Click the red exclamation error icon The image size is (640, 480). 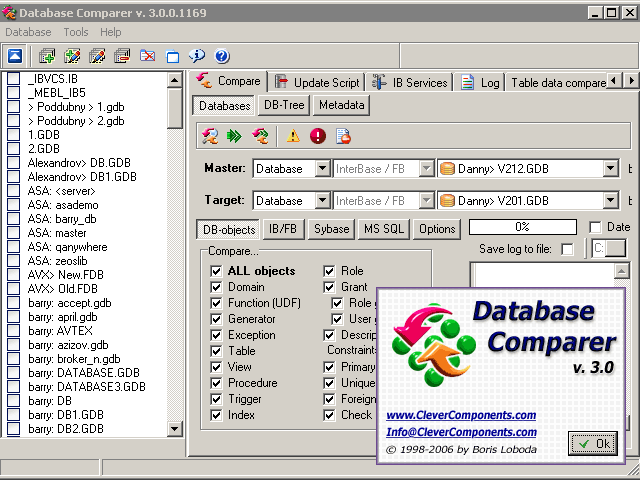pos(318,136)
